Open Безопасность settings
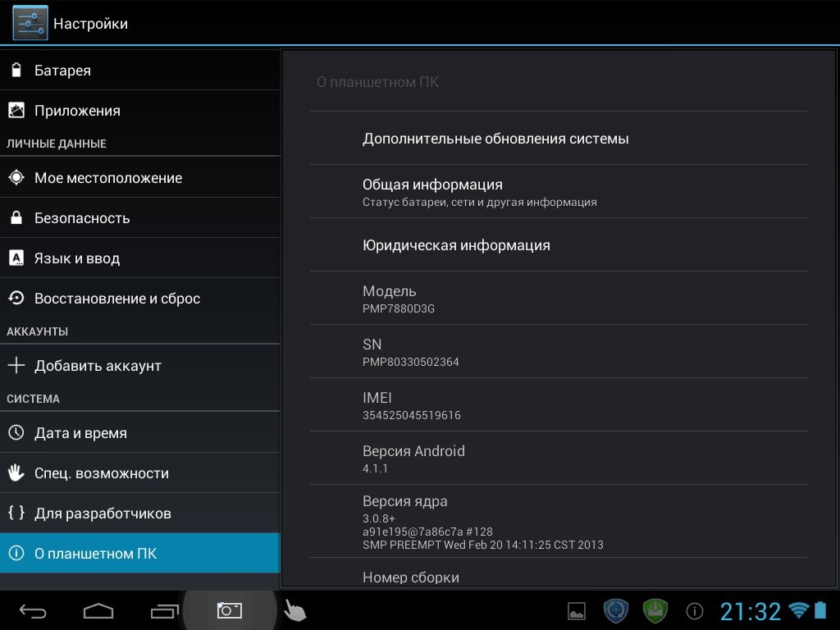The image size is (840, 630). pos(139,218)
